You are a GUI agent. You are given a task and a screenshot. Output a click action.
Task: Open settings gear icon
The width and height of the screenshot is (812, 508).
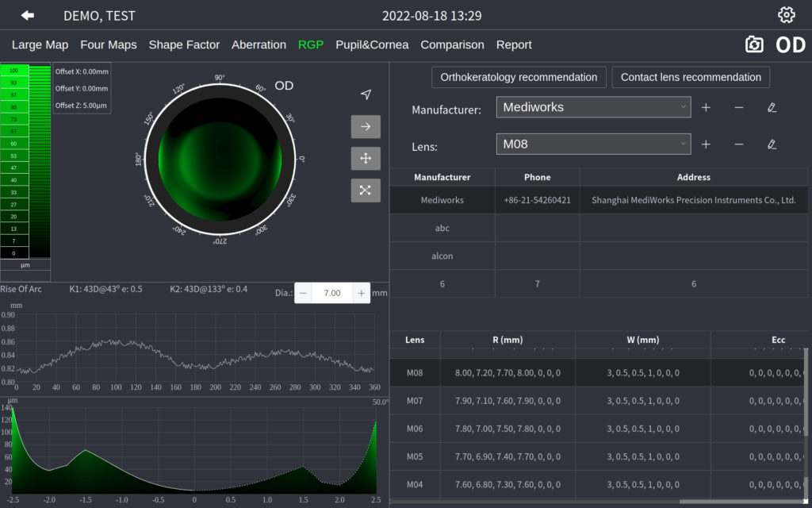[786, 15]
